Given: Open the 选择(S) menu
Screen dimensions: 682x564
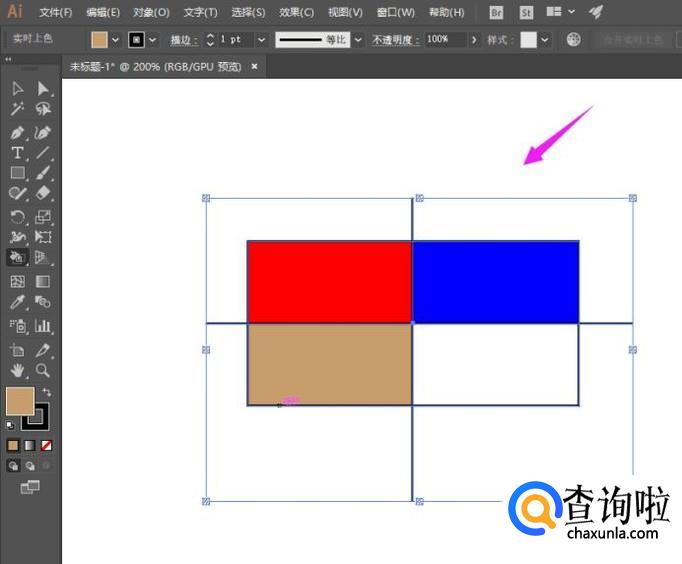Looking at the screenshot, I should pos(248,12).
